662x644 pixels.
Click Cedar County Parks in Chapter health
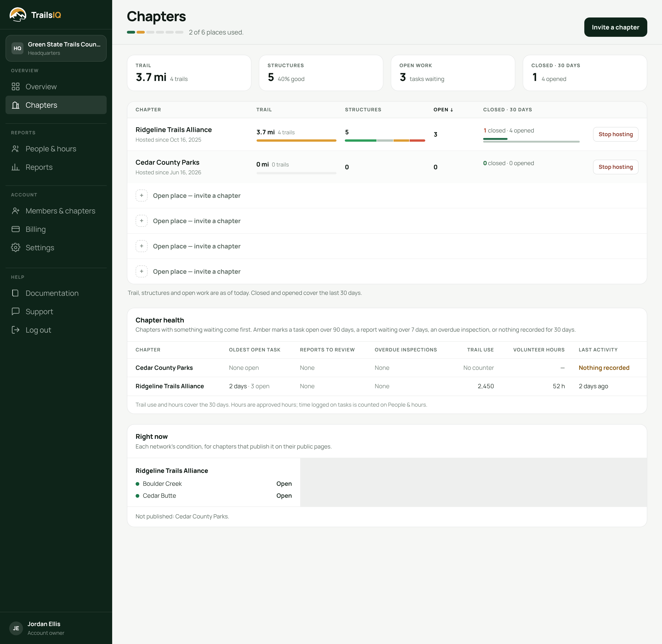point(164,368)
